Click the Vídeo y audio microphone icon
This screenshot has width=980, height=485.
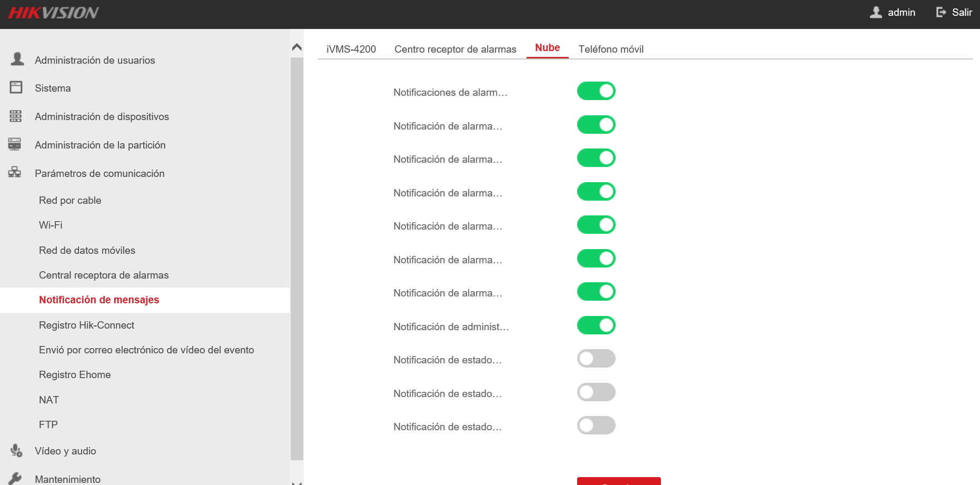(16, 450)
